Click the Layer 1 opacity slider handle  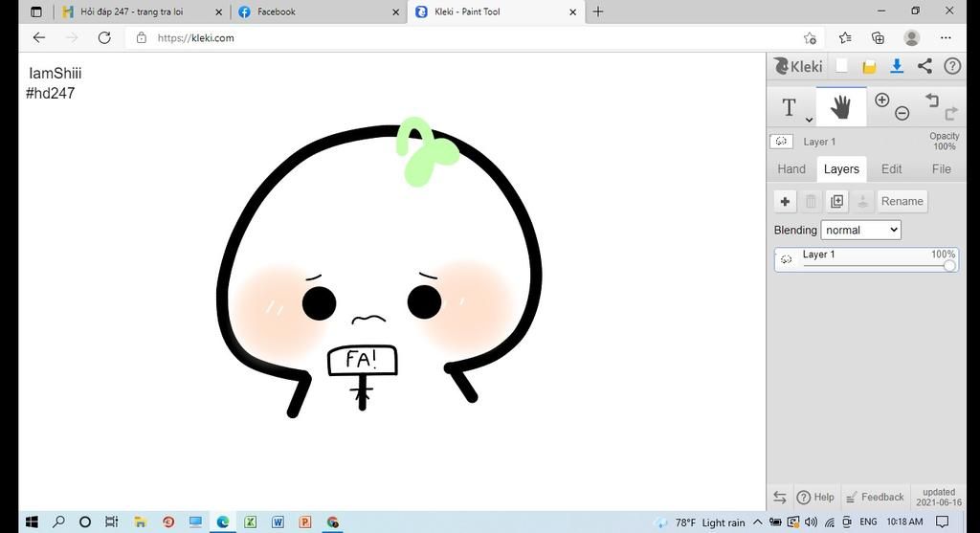(949, 266)
